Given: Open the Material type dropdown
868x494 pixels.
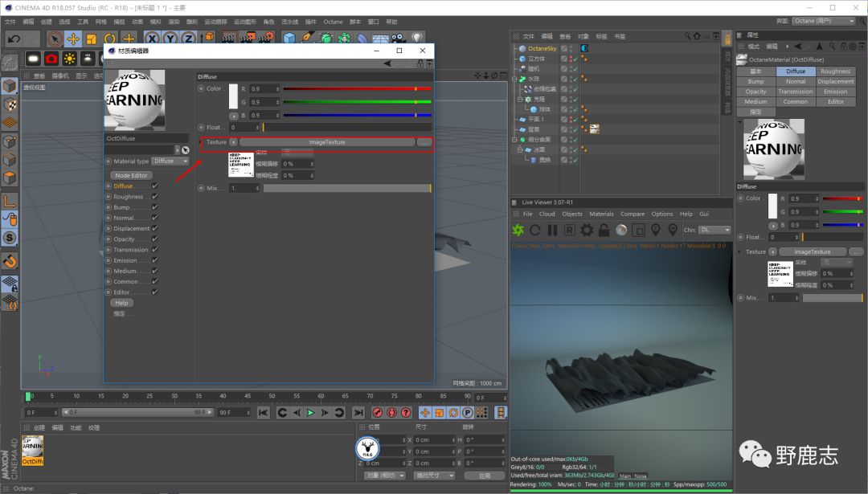Looking at the screenshot, I should (170, 161).
